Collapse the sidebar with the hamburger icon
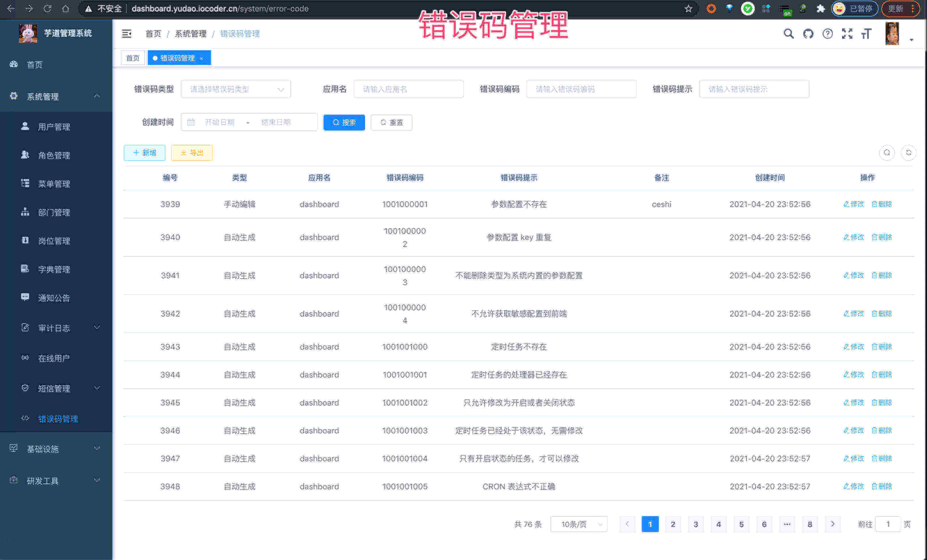 click(127, 33)
